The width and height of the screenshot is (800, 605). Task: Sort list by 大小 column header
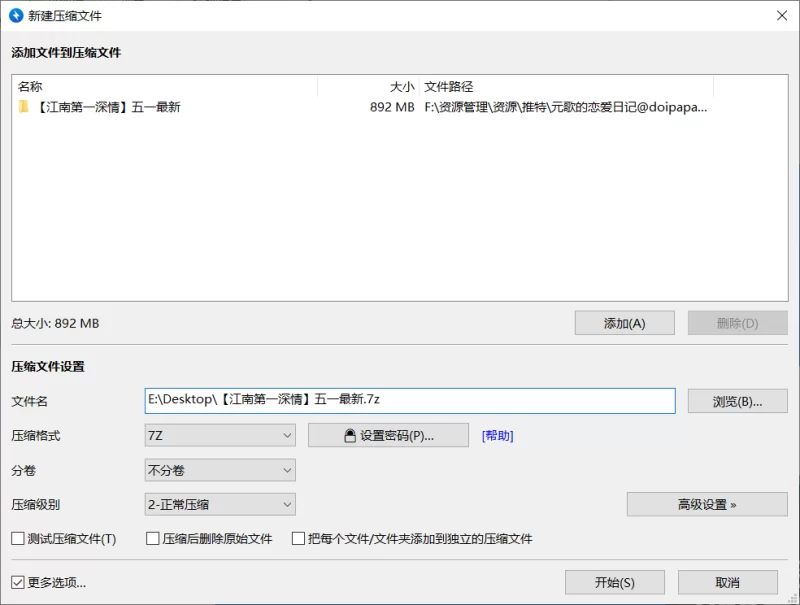368,87
